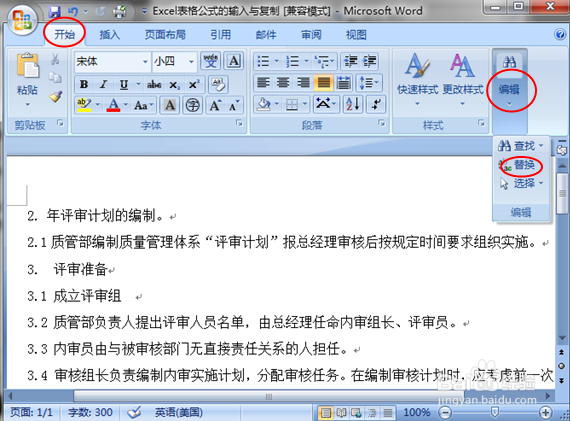Decrease paragraph indent
Image resolution: width=570 pixels, height=421 pixels.
(350, 61)
